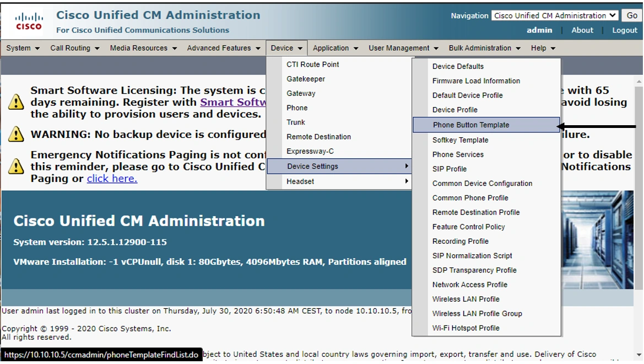Viewport: 644px width, 364px height.
Task: Open the Media Resources menu
Action: 143,48
